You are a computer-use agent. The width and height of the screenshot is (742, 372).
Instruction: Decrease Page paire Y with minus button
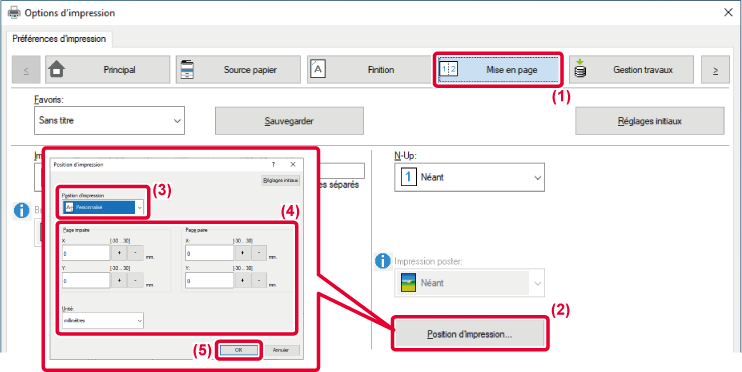click(x=258, y=281)
